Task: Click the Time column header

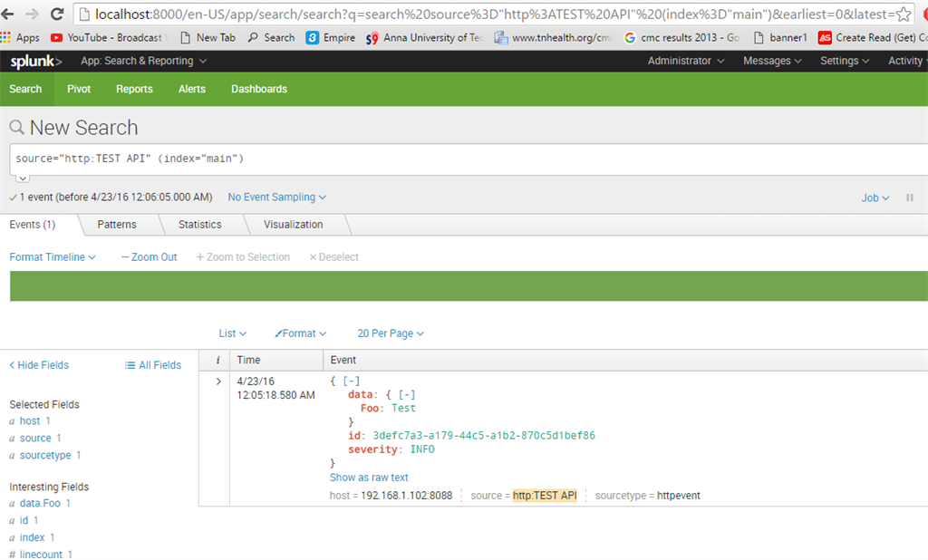Action: click(248, 360)
